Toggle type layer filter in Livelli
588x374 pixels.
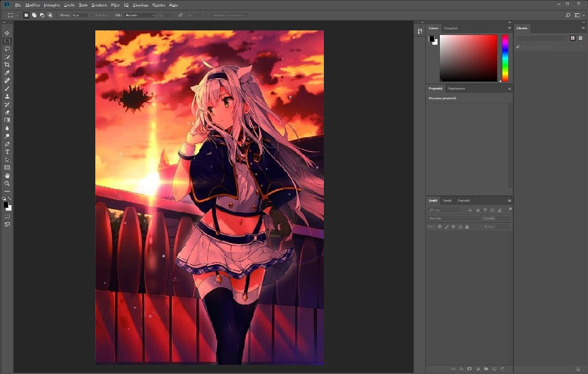point(485,210)
